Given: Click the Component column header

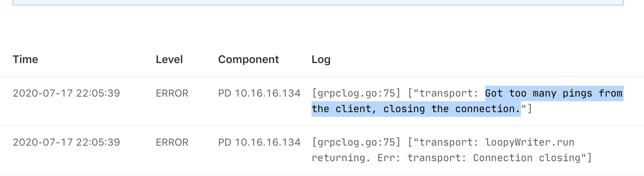Looking at the screenshot, I should 248,60.
